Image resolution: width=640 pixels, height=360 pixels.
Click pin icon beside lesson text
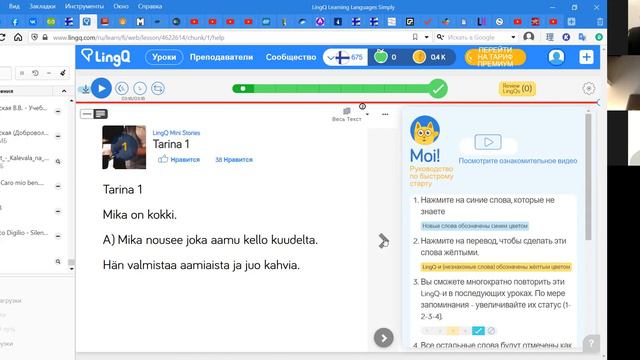tap(383, 241)
